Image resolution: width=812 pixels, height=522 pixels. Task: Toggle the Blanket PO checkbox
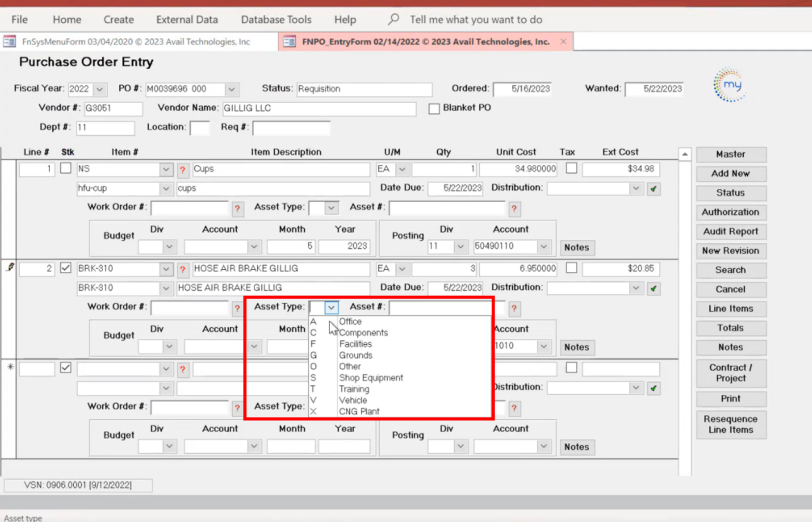click(x=434, y=108)
